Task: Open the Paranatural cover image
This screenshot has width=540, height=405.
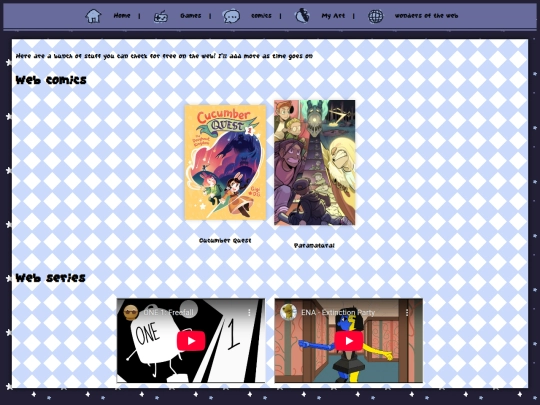Action: (x=314, y=162)
